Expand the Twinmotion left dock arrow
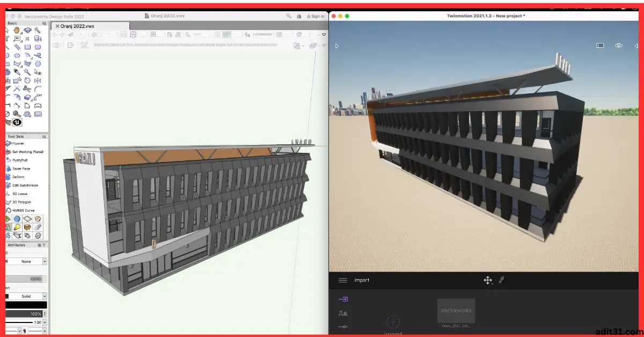Image resolution: width=644 pixels, height=337 pixels. tap(337, 46)
